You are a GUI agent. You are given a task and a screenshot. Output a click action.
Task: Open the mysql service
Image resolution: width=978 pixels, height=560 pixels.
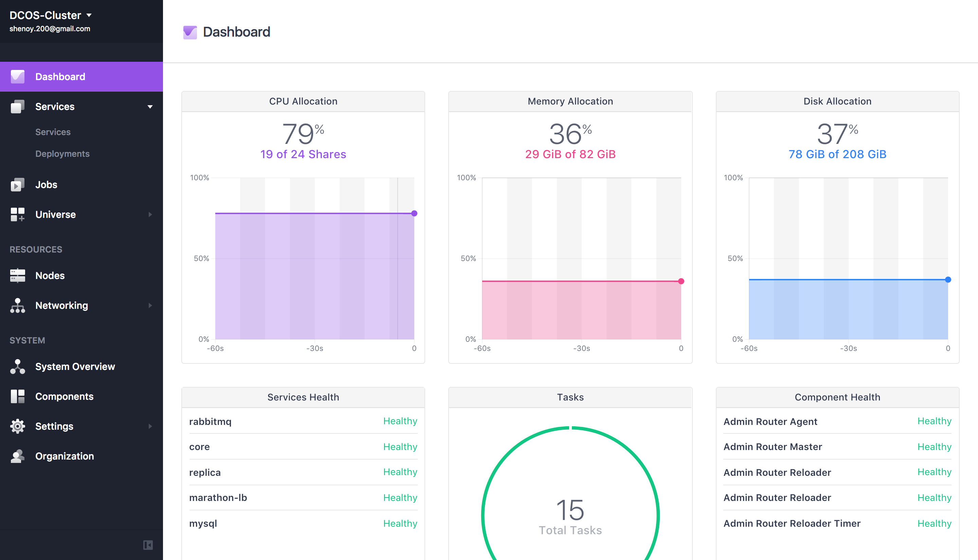click(203, 524)
